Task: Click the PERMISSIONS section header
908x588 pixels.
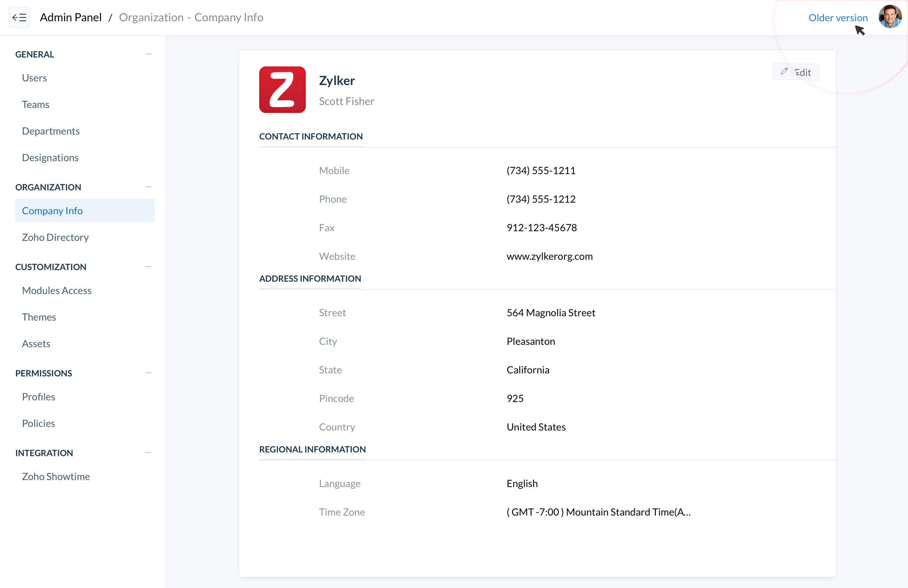Action: pos(44,373)
